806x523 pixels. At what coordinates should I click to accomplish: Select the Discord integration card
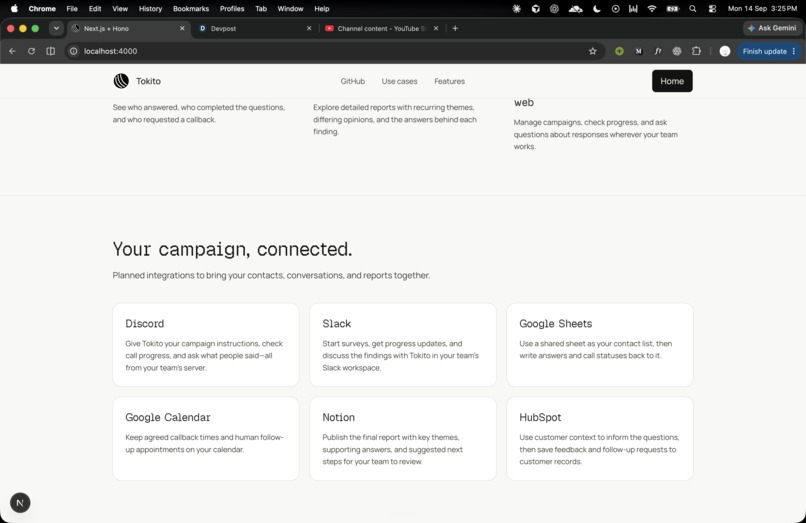(x=206, y=345)
